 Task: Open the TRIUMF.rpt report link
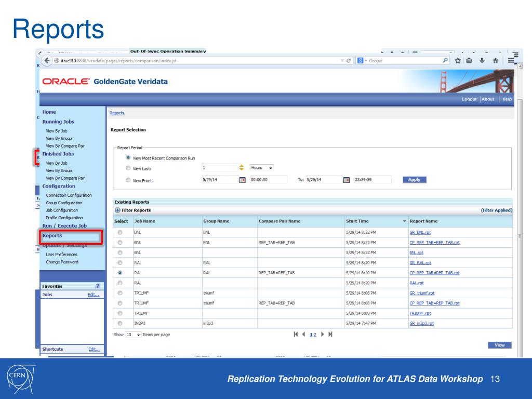point(420,313)
